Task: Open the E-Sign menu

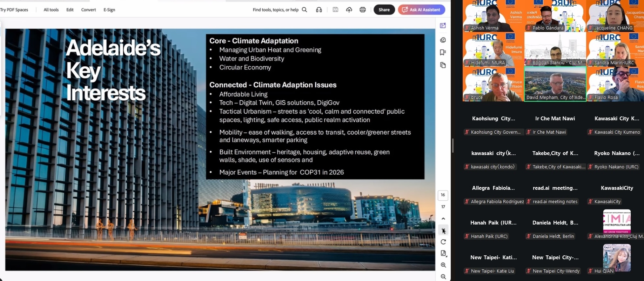Action: pyautogui.click(x=109, y=10)
